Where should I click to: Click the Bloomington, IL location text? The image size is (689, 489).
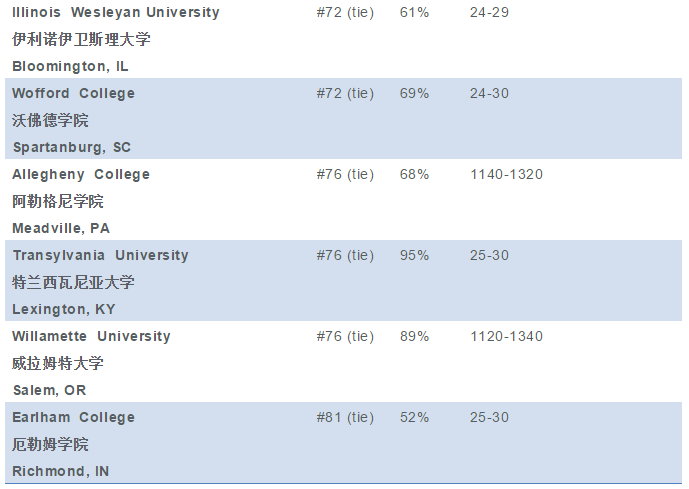point(70,66)
